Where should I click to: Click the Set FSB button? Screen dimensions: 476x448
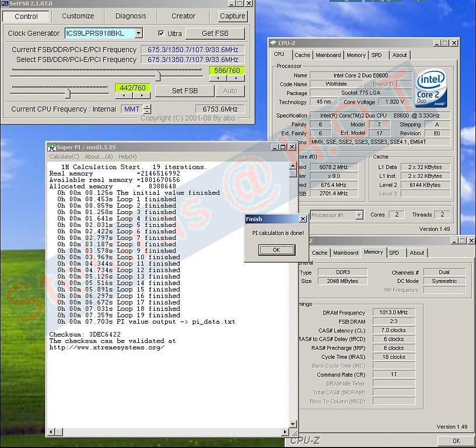[x=184, y=91]
